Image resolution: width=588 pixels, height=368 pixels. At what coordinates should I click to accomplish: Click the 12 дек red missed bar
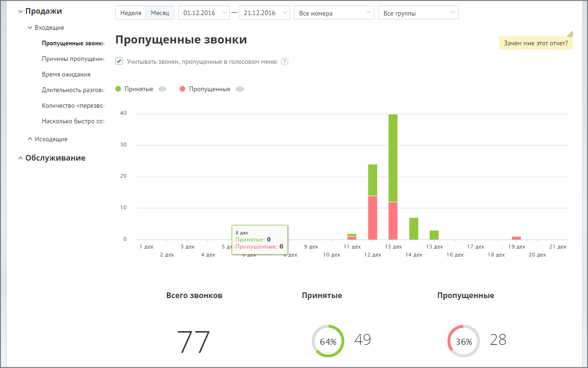(372, 218)
